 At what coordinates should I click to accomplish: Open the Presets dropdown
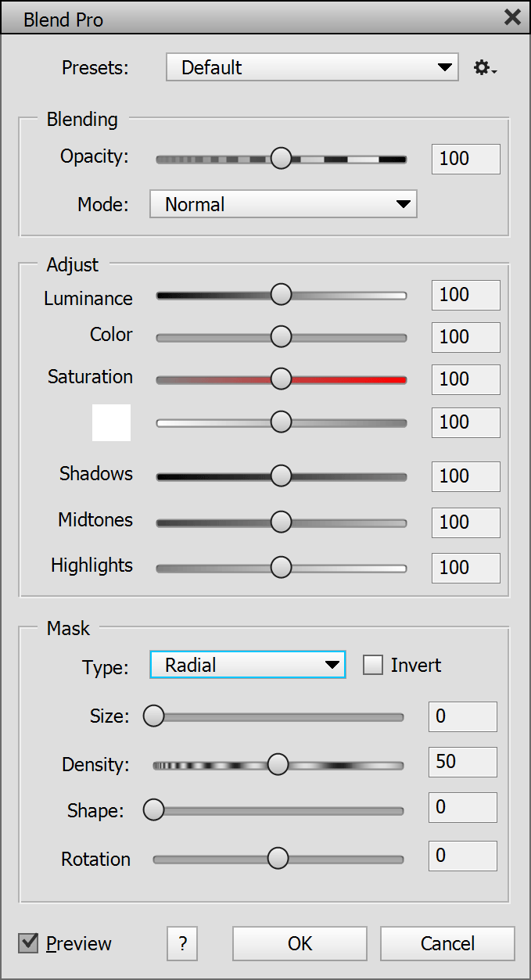click(x=311, y=68)
